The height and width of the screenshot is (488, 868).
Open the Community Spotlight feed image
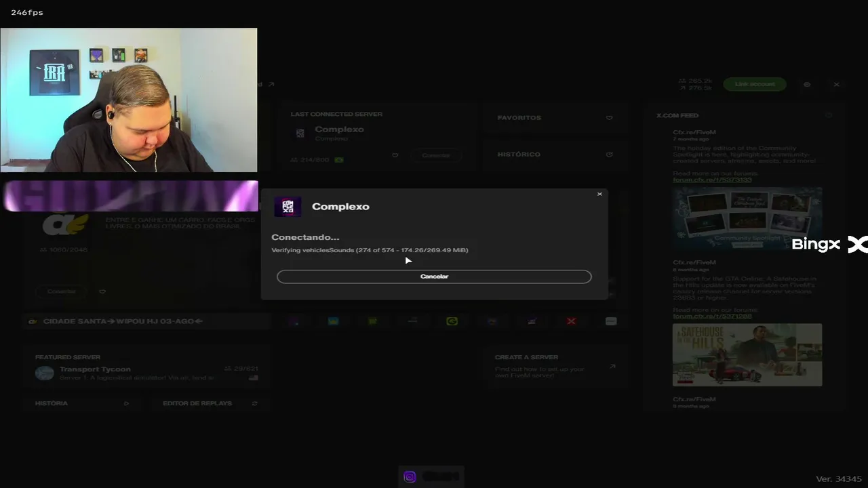coord(747,219)
